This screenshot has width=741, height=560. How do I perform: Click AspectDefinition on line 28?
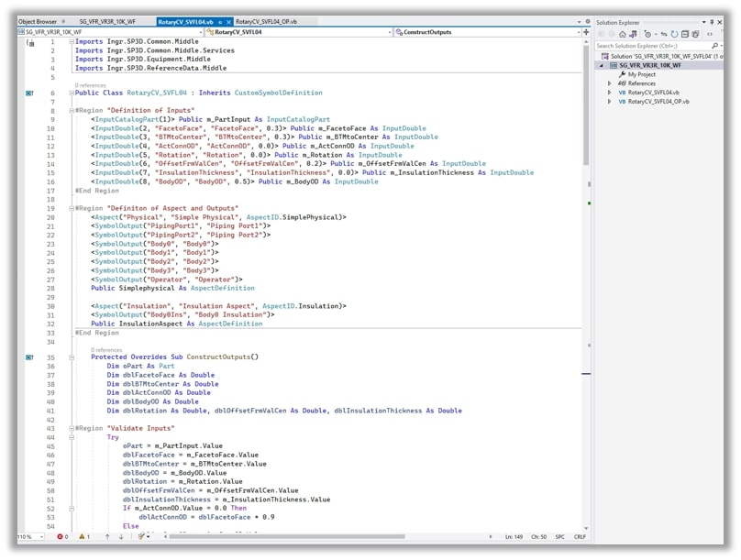(x=223, y=288)
